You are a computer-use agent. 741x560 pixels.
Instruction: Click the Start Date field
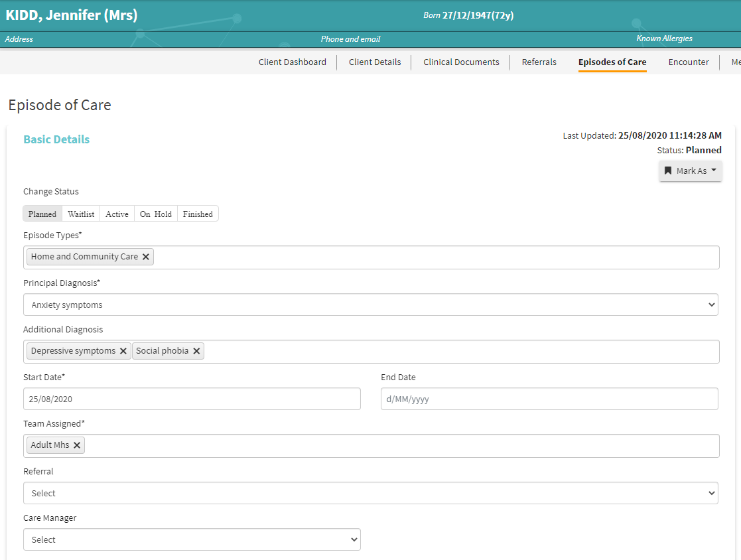(x=192, y=399)
